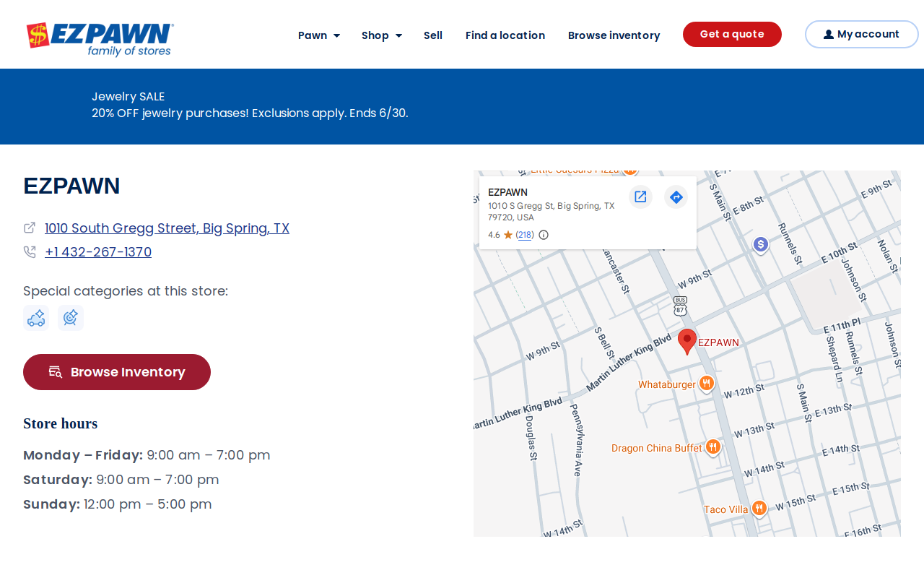This screenshot has width=924, height=578.
Task: Expand the Shop dropdown menu
Action: 382,35
